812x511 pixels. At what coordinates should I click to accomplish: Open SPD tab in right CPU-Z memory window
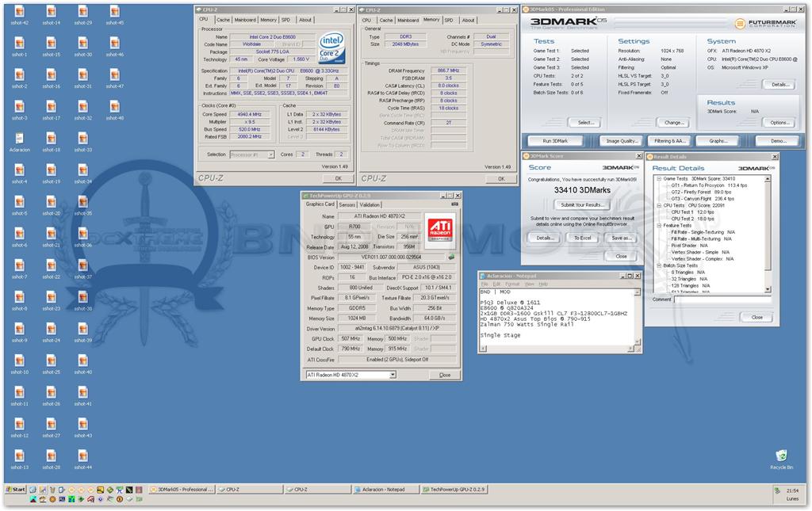pyautogui.click(x=449, y=20)
